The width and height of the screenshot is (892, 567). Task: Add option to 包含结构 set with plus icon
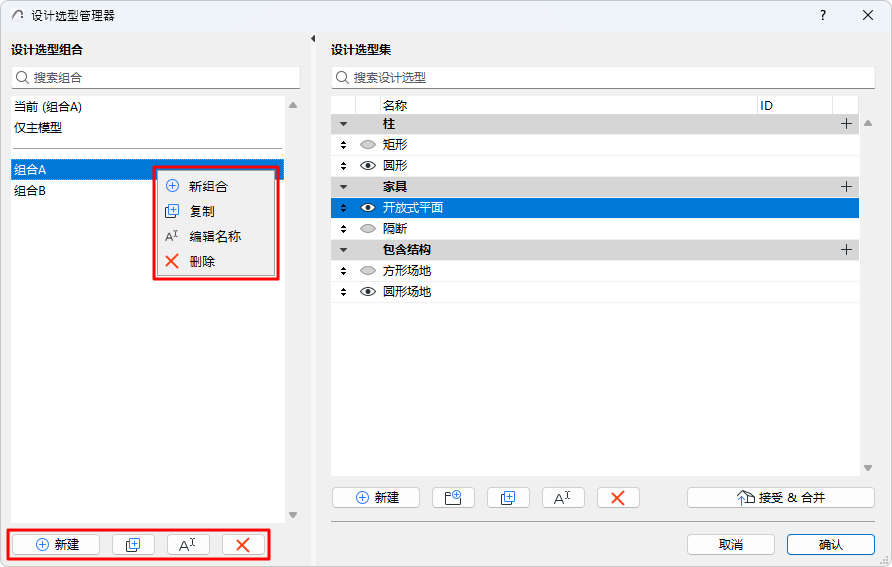[846, 250]
